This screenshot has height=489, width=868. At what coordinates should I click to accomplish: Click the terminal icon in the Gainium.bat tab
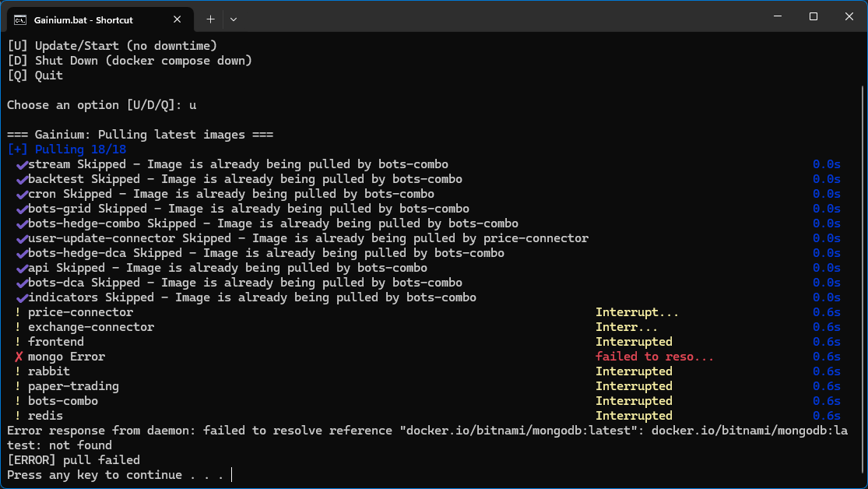20,19
